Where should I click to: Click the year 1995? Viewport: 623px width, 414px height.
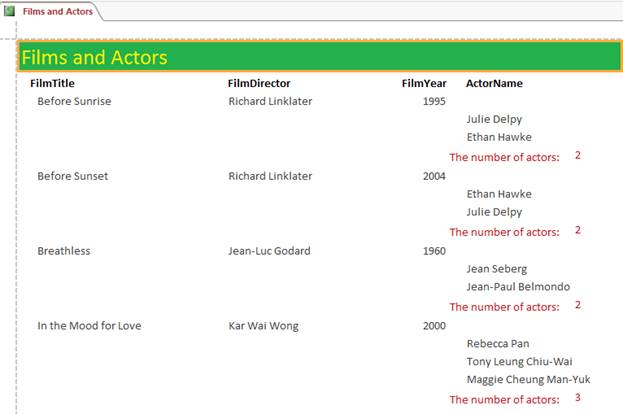[x=434, y=101]
